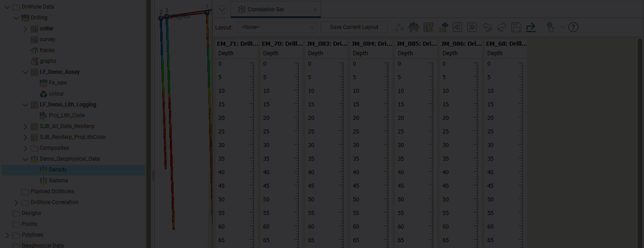Open the tab list chevron button
The image size is (644, 248).
coord(222,10)
